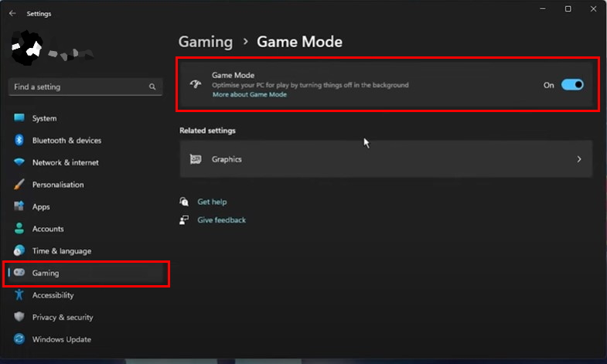Click the Get help link
607x364 pixels.
(x=212, y=202)
